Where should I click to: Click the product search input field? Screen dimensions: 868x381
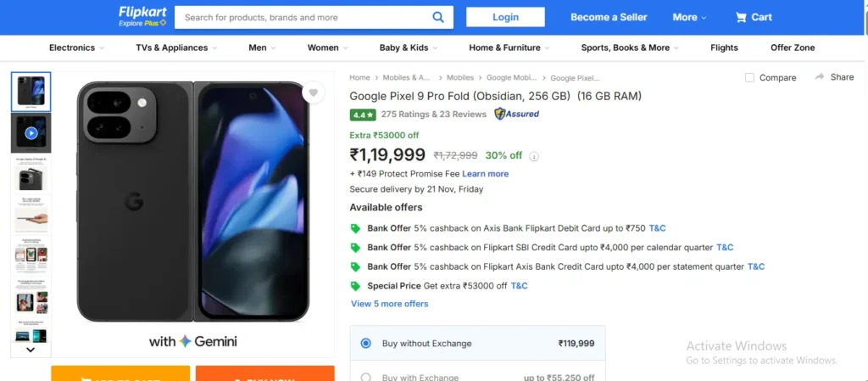pyautogui.click(x=301, y=17)
